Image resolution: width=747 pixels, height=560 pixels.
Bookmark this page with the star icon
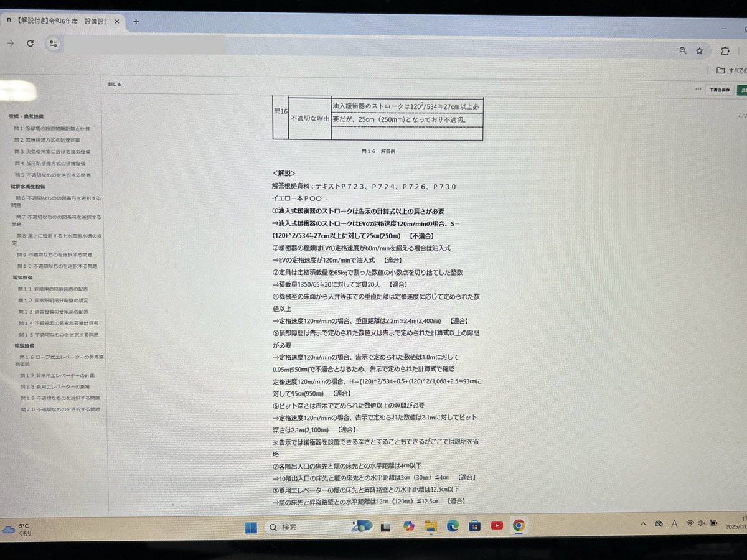700,50
